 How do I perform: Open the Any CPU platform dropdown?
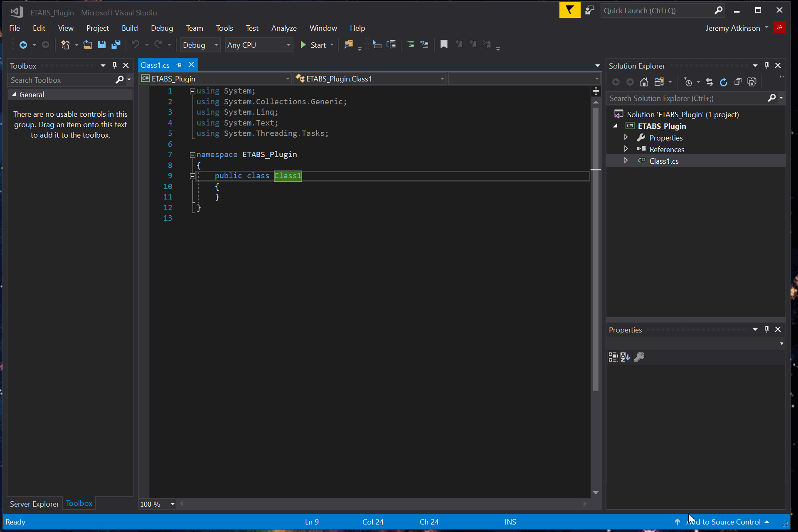tap(259, 45)
